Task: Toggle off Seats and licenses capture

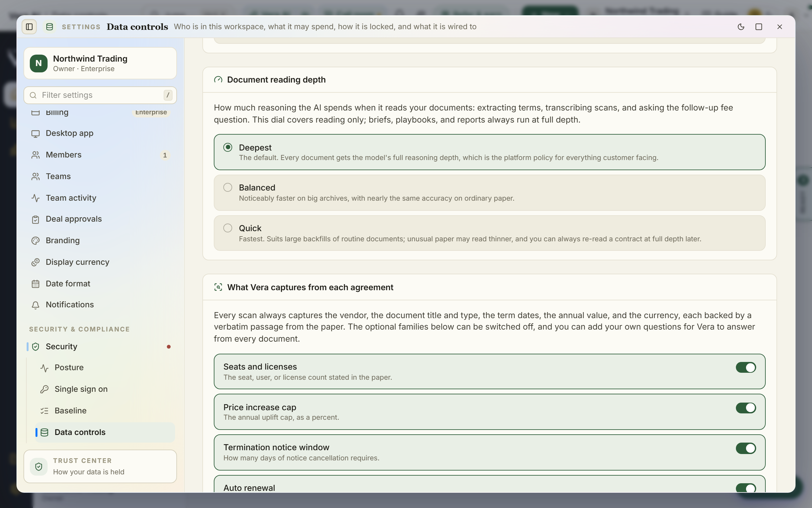Action: (746, 367)
